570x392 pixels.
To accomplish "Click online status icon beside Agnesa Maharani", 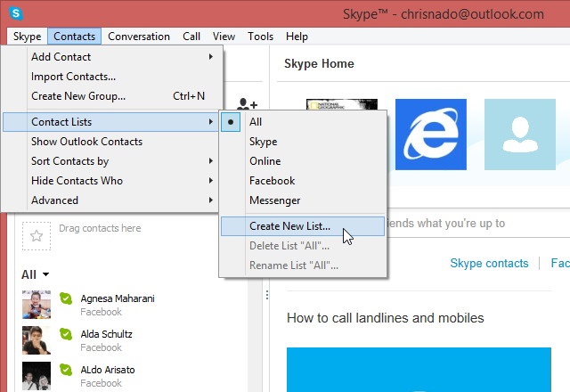I will tap(66, 298).
